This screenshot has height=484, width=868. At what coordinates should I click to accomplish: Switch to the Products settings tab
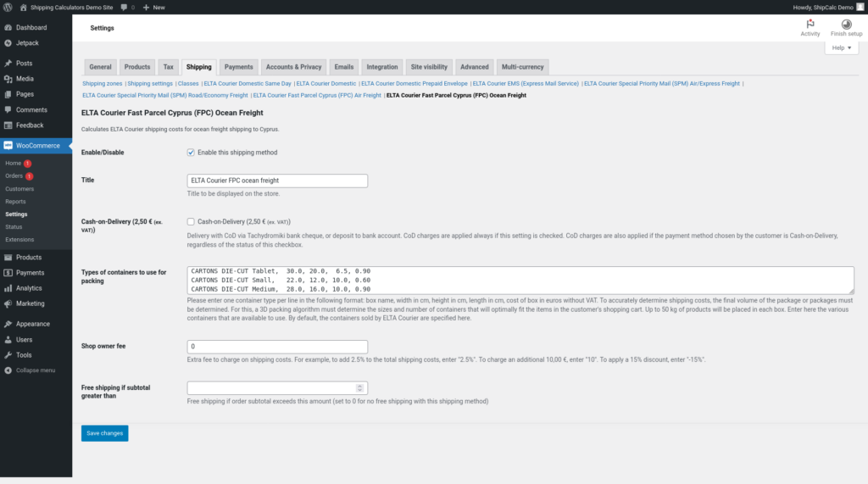[137, 67]
